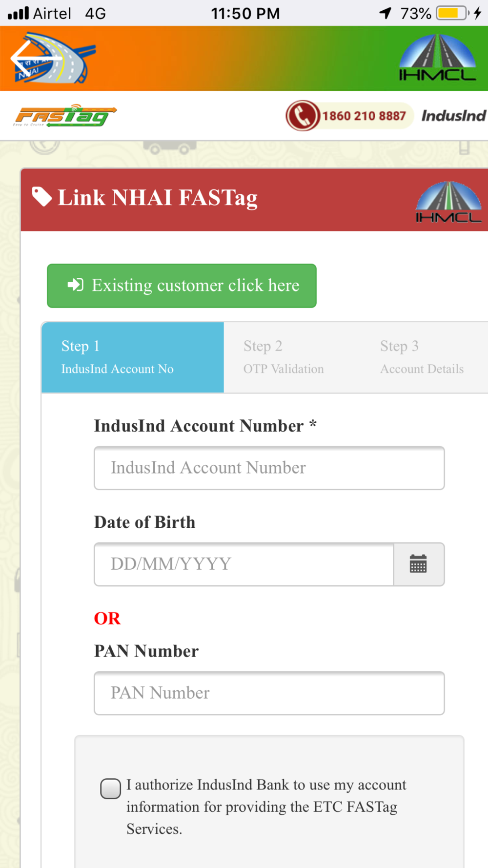Viewport: 488px width, 868px height.
Task: Click Existing customer click here button
Action: [182, 286]
